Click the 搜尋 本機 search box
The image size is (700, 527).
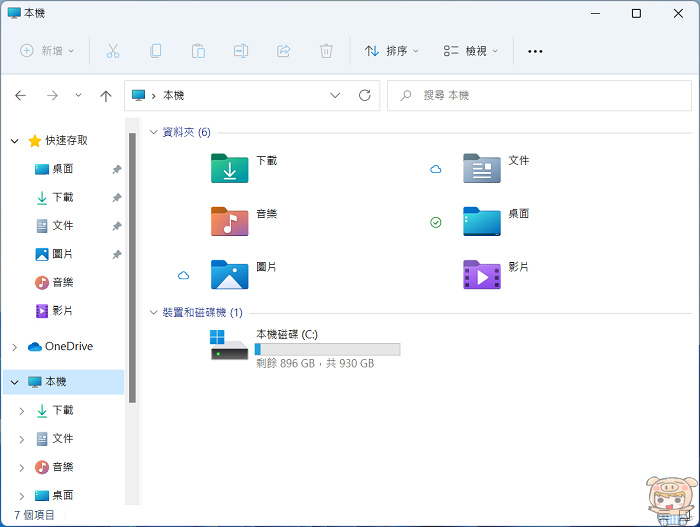(540, 96)
